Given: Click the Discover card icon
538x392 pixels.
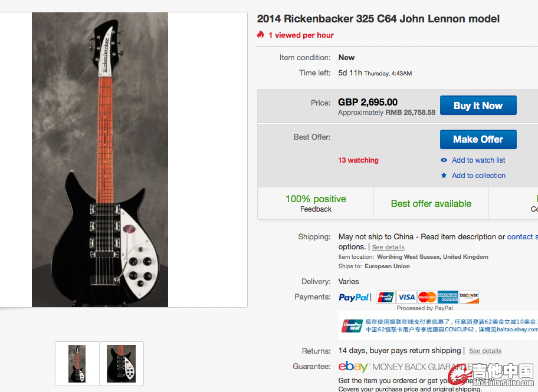Looking at the screenshot, I should (x=469, y=297).
